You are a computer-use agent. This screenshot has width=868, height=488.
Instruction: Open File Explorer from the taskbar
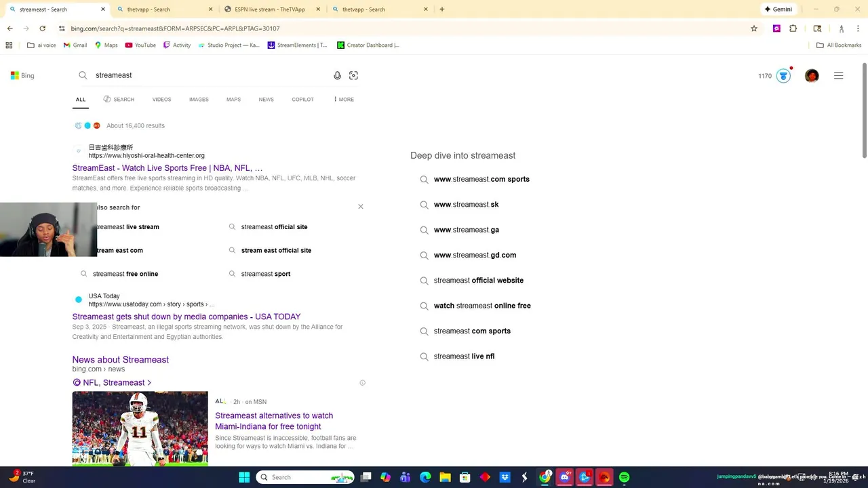pos(445,477)
